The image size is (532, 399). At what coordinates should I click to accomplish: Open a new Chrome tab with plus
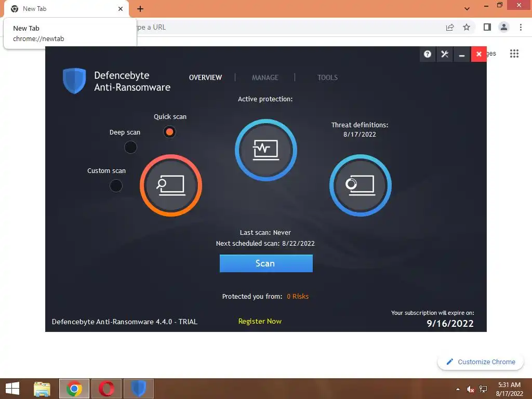140,9
